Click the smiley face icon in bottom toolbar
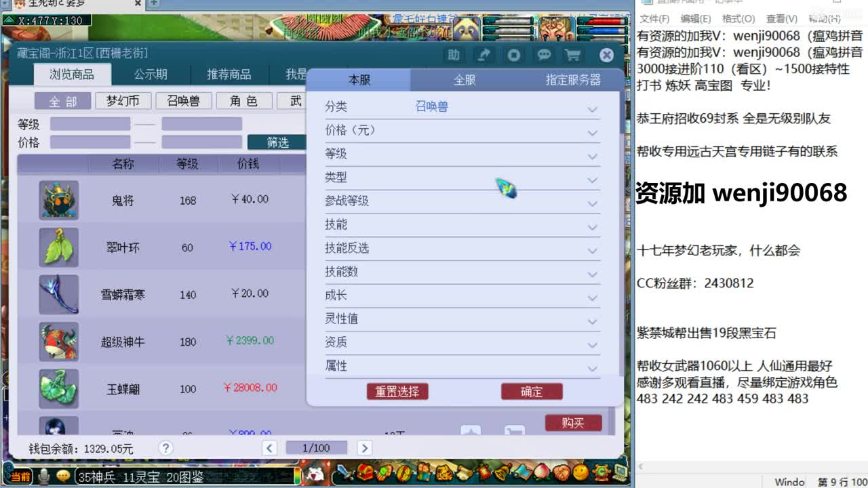The image size is (868, 488). pyautogui.click(x=581, y=471)
